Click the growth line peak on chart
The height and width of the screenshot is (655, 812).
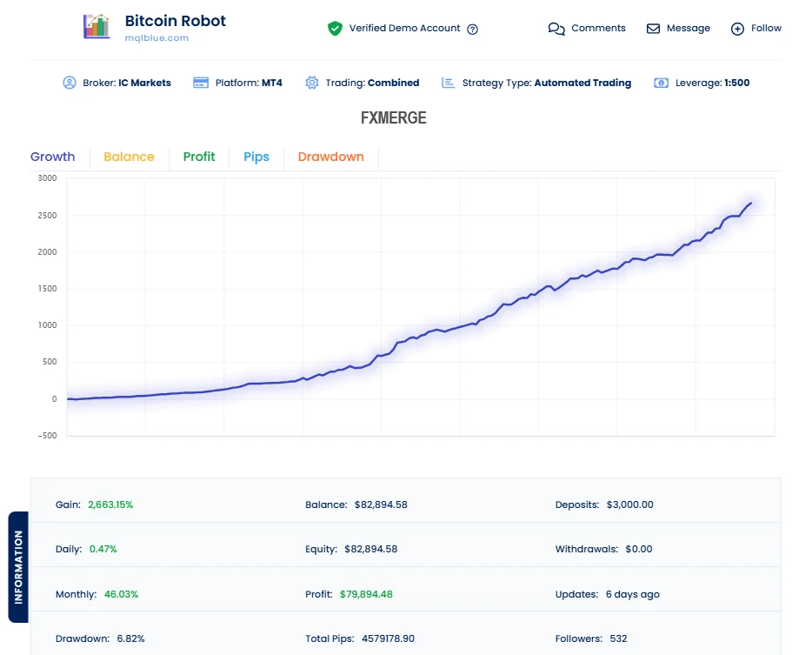750,204
